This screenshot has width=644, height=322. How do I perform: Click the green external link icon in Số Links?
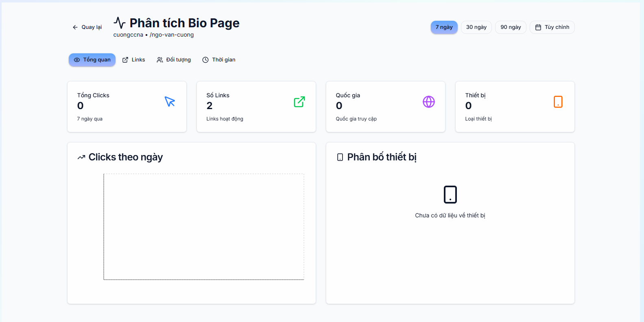[299, 102]
